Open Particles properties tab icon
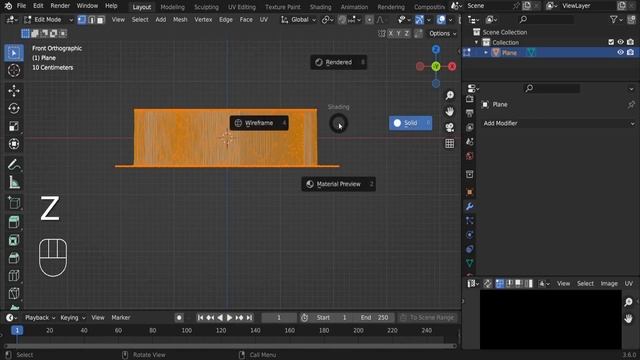Image resolution: width=640 pixels, height=360 pixels. point(469,221)
